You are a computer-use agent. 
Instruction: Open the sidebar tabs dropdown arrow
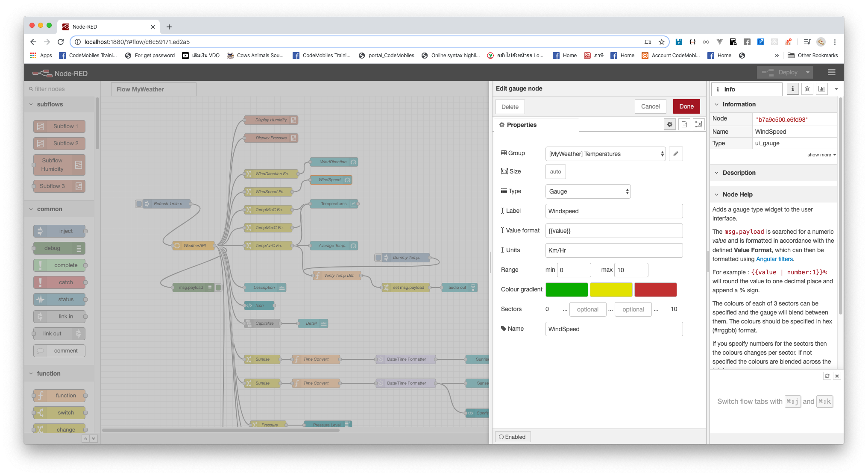tap(836, 89)
